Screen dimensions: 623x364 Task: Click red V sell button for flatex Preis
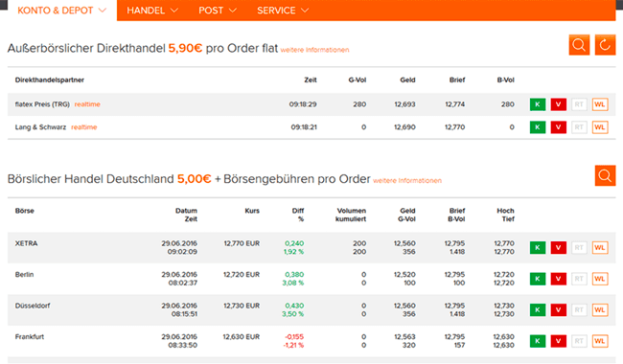[x=558, y=104]
